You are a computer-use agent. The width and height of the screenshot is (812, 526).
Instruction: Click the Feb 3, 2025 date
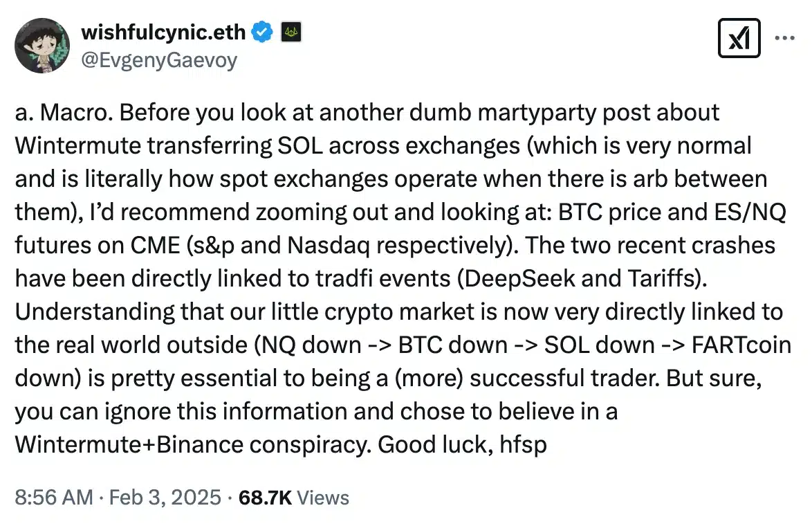166,497
